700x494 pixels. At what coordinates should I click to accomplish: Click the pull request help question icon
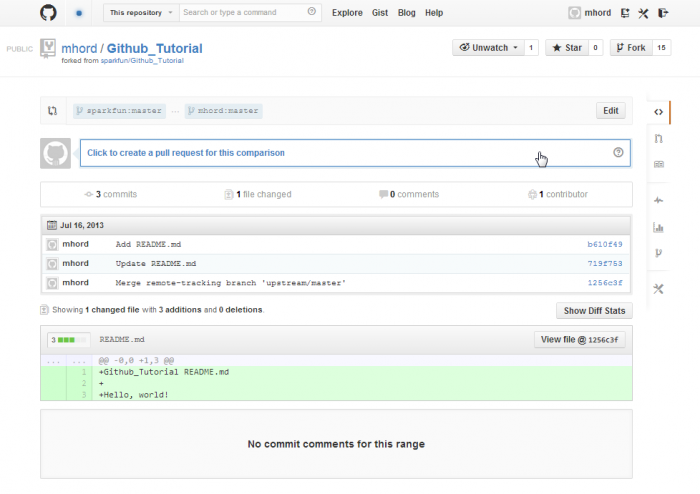pyautogui.click(x=618, y=153)
